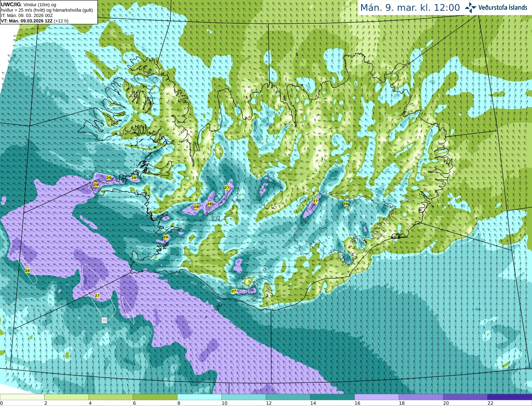
Task: Click the white '25' gust contour label
Action: point(104,320)
